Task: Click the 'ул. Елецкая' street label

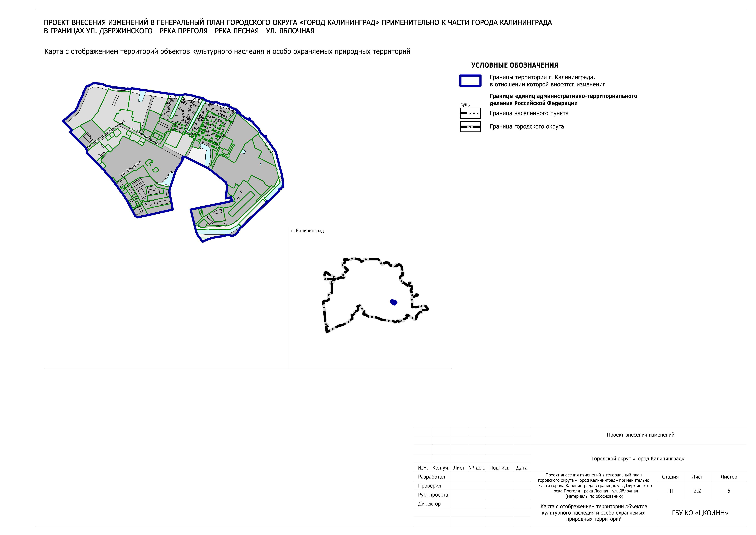Action: pyautogui.click(x=131, y=169)
